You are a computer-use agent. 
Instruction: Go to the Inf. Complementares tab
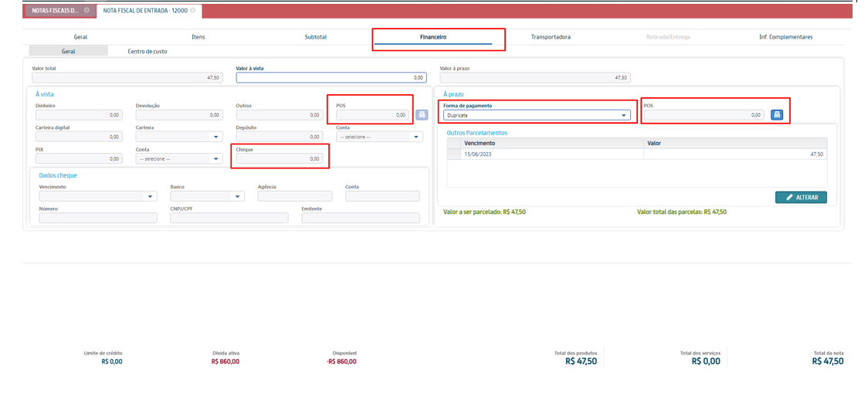(x=780, y=37)
